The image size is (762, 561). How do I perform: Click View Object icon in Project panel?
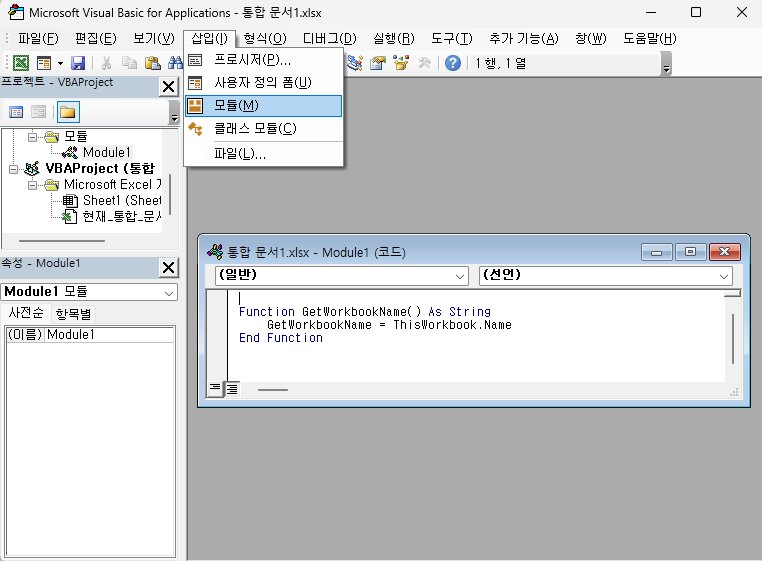39,112
